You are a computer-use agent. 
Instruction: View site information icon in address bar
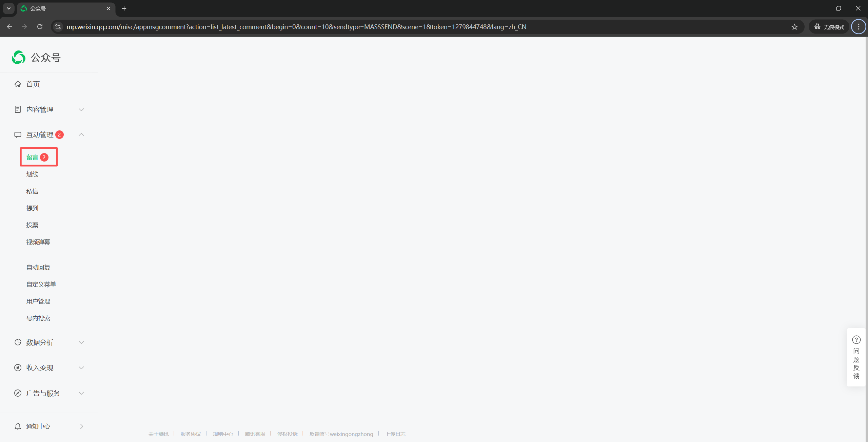coord(58,27)
